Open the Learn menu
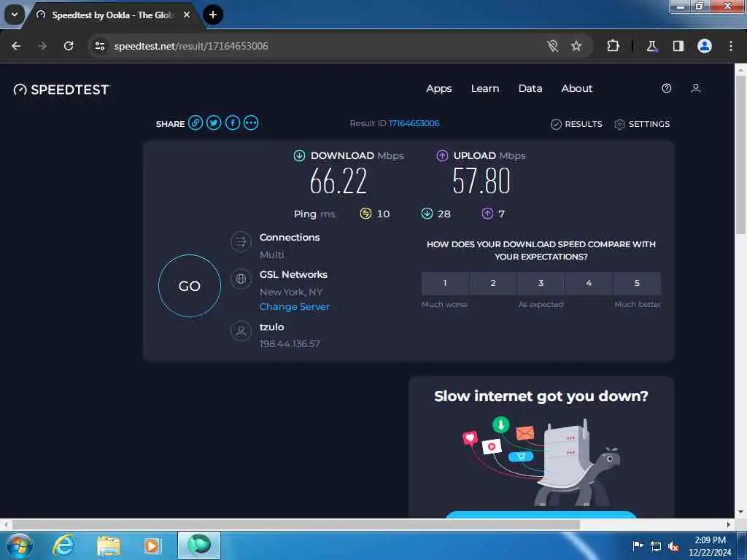The height and width of the screenshot is (560, 747). (x=485, y=88)
